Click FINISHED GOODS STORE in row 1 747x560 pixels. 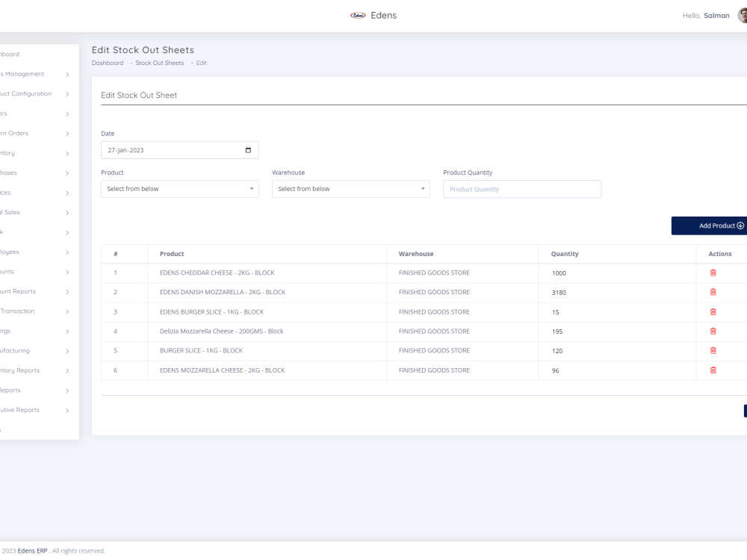pos(434,273)
